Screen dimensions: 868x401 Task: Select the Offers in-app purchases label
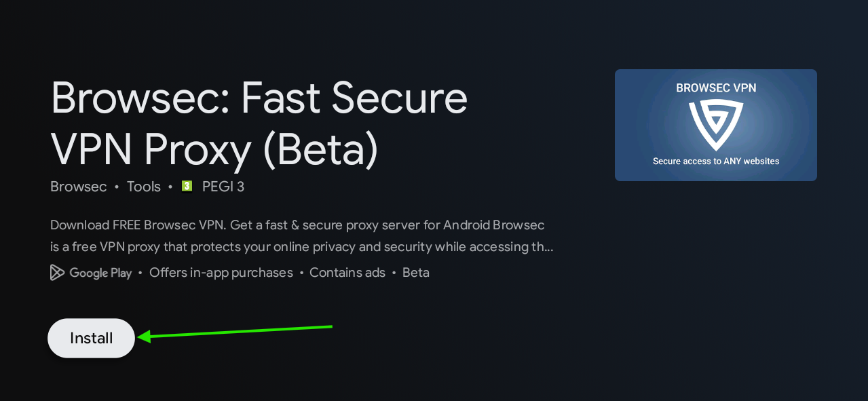(x=221, y=273)
